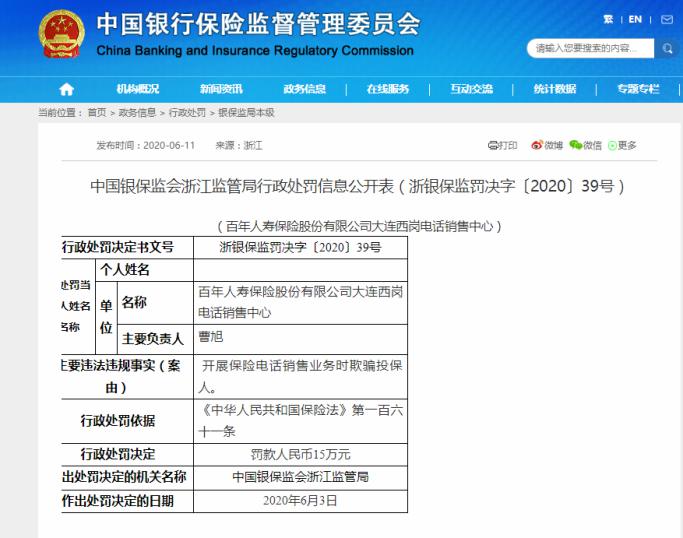Image resolution: width=683 pixels, height=538 pixels.
Task: Open more sharing options 更多
Action: tap(622, 145)
